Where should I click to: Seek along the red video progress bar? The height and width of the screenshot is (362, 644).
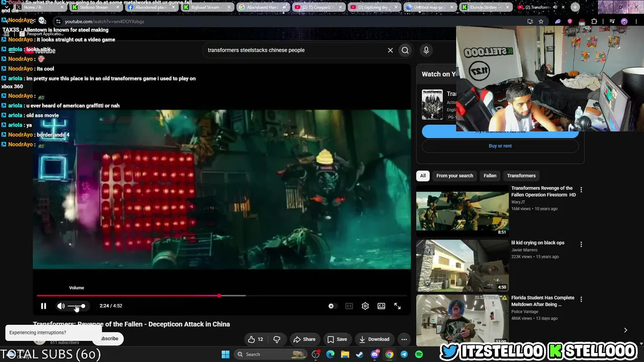coord(221,296)
